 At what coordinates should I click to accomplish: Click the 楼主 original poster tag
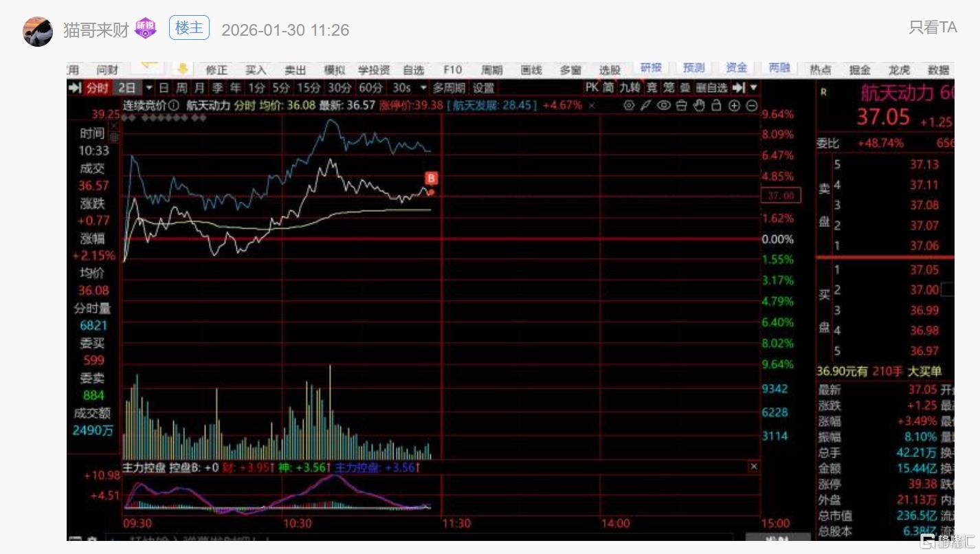[x=189, y=28]
